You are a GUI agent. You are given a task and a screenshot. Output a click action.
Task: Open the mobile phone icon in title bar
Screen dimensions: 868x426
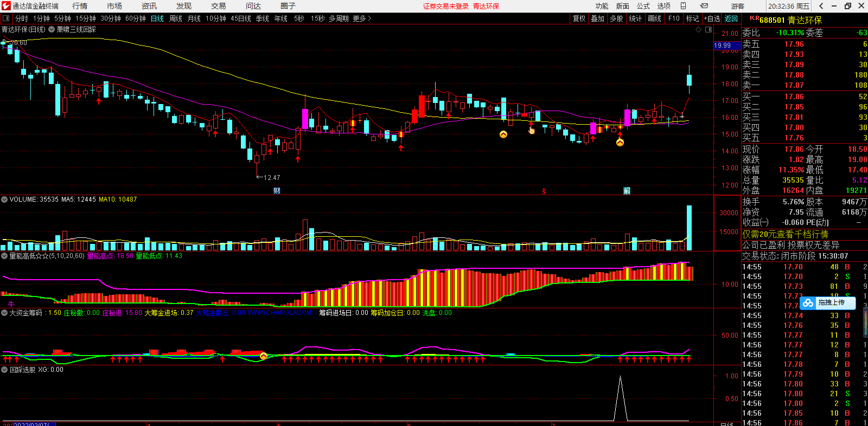click(684, 6)
